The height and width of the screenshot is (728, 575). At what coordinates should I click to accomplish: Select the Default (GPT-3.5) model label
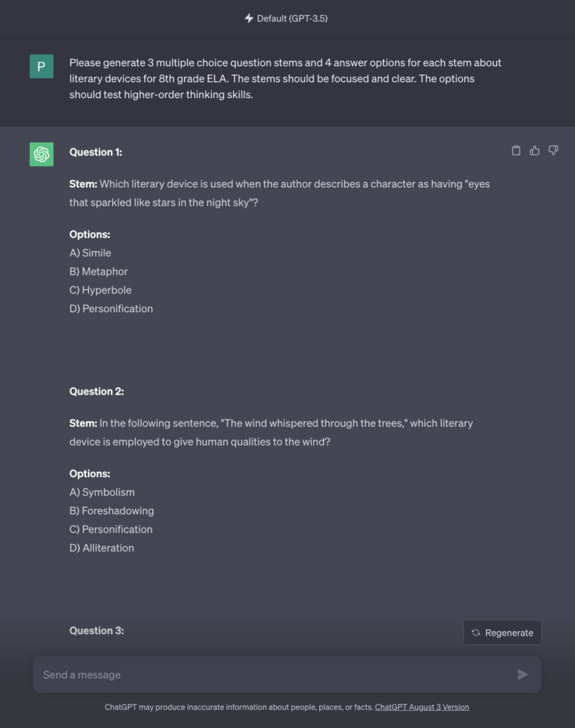(292, 18)
